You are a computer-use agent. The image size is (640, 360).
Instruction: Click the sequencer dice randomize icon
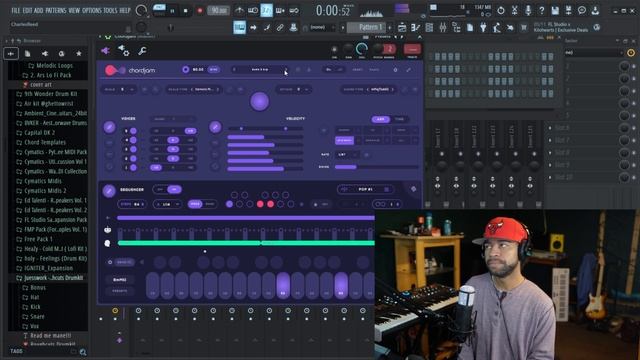click(x=413, y=189)
